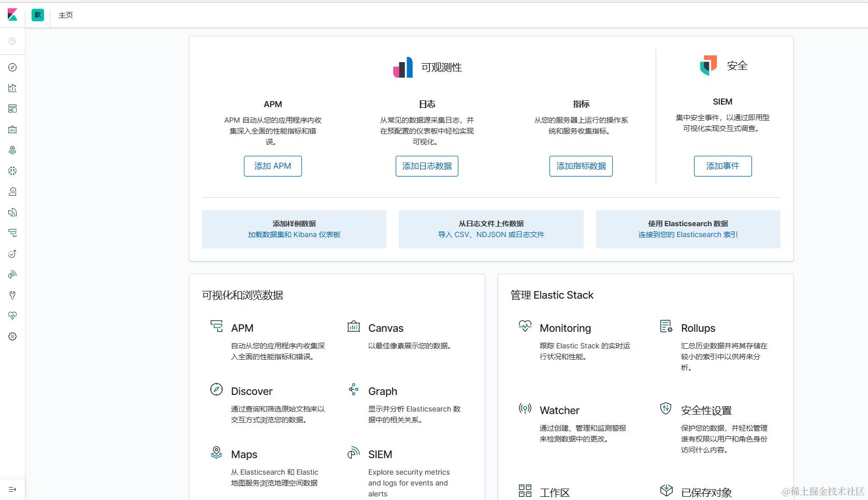Open Canvas from the sidebar icon
Viewport: 868px width, 500px height.
[x=12, y=129]
